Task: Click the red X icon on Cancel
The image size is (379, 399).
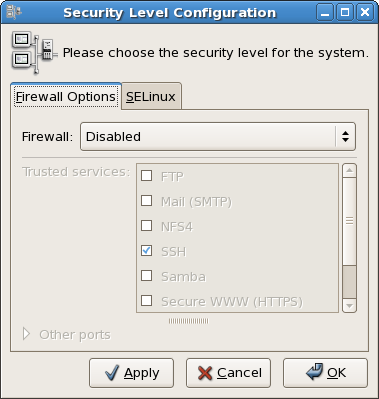Action: point(205,373)
